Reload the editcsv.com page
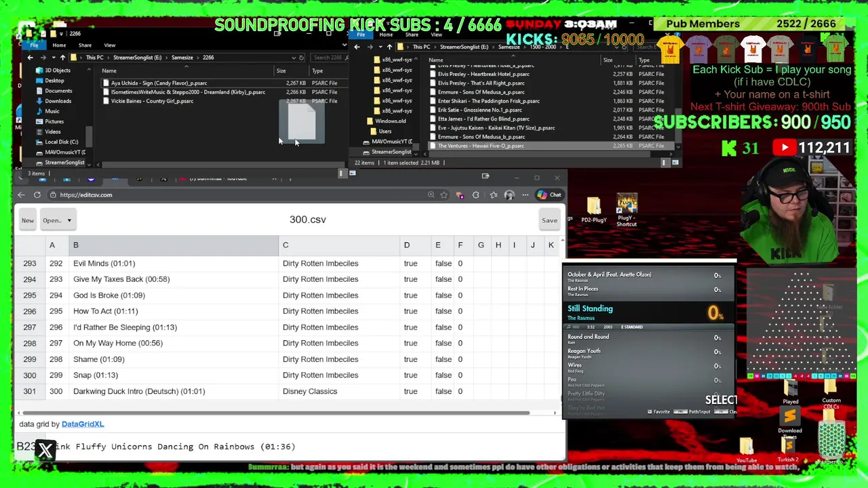The image size is (868, 488). point(37,195)
